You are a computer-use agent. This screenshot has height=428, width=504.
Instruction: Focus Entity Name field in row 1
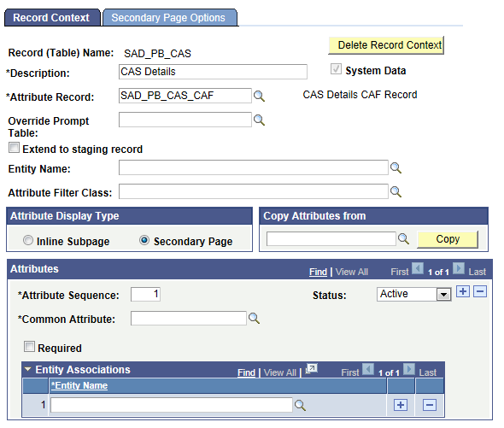click(x=172, y=405)
